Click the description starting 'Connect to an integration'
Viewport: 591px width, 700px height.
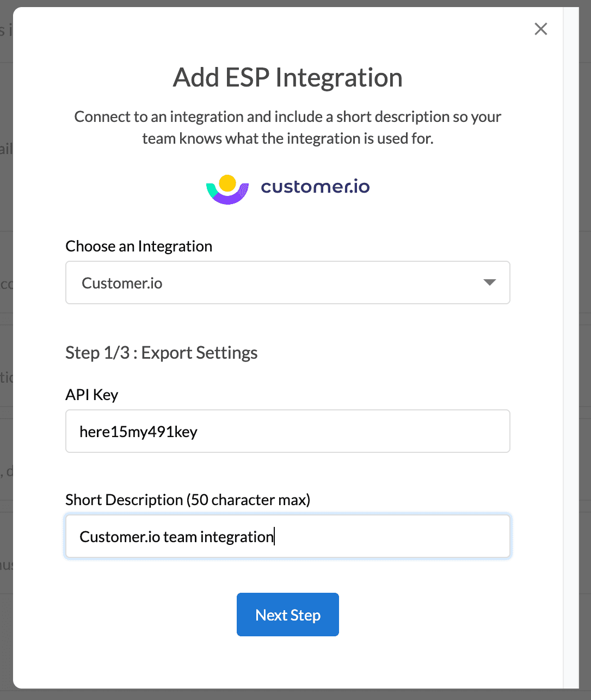287,127
